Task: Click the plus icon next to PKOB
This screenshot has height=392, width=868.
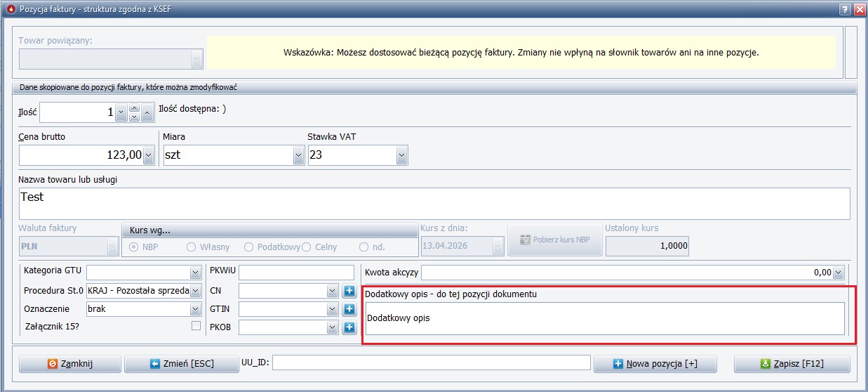Action: point(349,327)
